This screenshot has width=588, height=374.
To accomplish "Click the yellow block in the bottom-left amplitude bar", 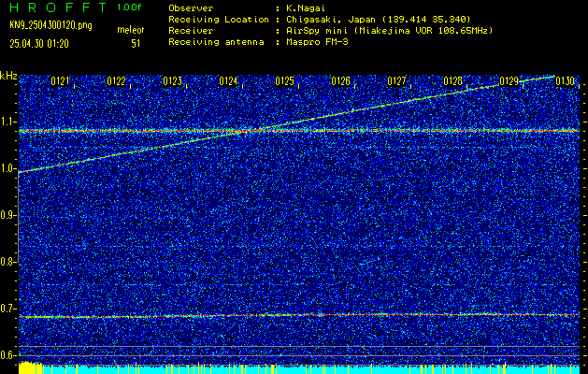I will pos(30,367).
